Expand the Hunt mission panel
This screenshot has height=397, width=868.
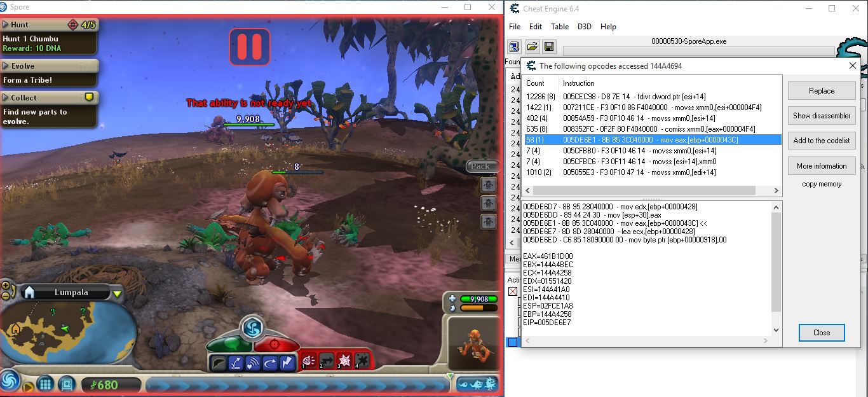point(6,25)
